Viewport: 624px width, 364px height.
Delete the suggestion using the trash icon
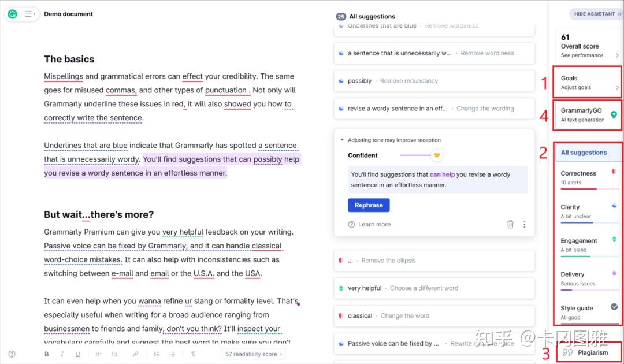510,224
